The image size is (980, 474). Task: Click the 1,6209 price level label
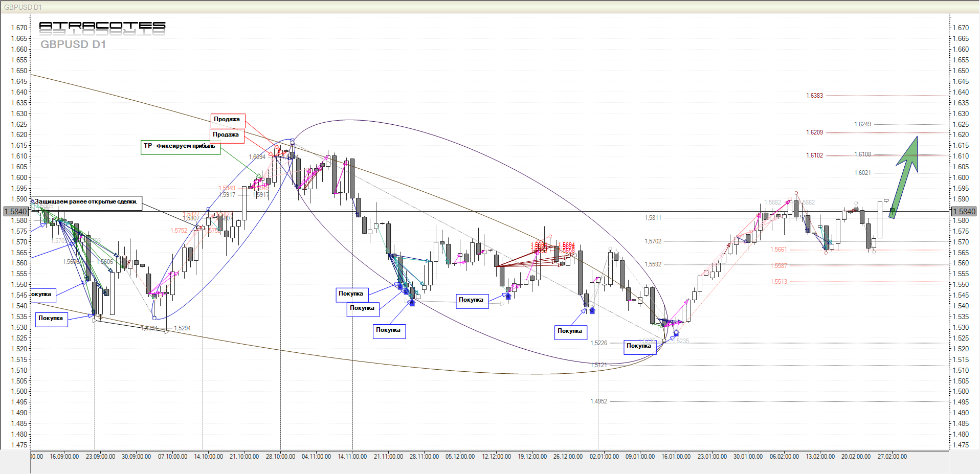click(x=814, y=132)
